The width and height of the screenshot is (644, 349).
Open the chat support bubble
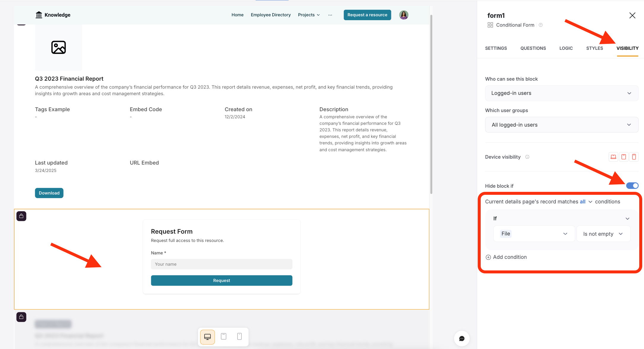point(462,338)
